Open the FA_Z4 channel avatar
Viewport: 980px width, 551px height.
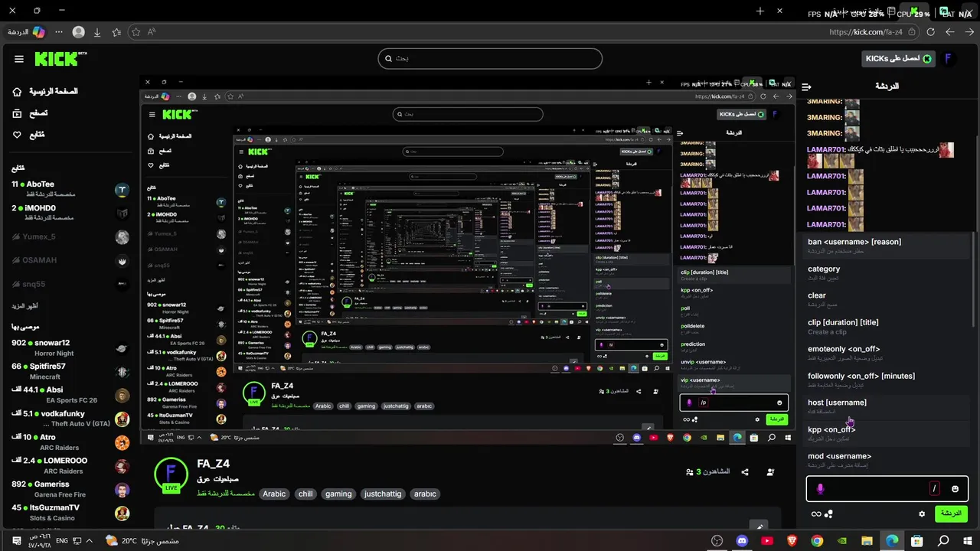(x=171, y=474)
